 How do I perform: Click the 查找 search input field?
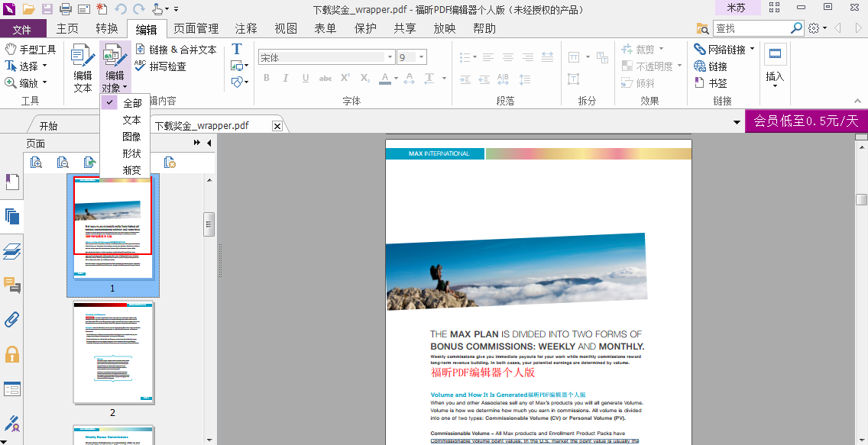pos(752,27)
